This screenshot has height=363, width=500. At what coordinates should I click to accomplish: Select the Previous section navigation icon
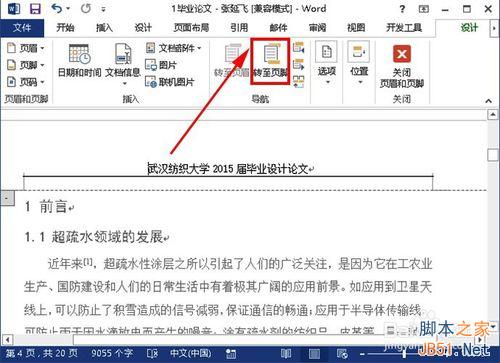(x=299, y=48)
